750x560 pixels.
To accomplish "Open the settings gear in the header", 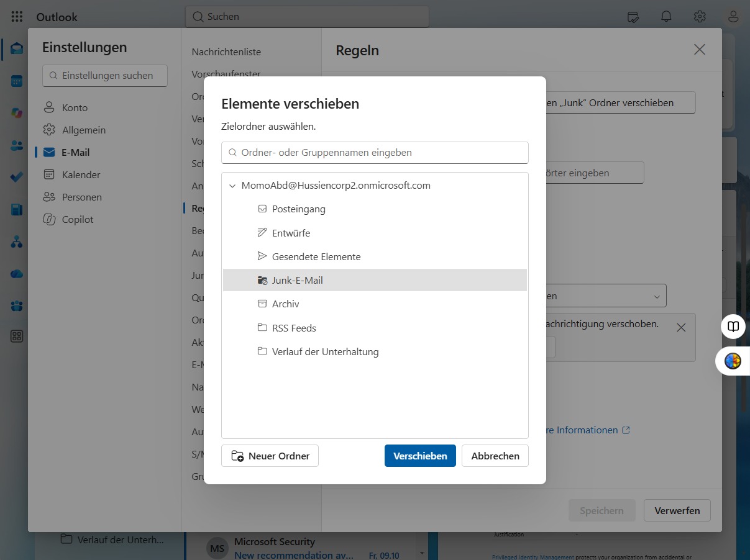I will (x=700, y=17).
